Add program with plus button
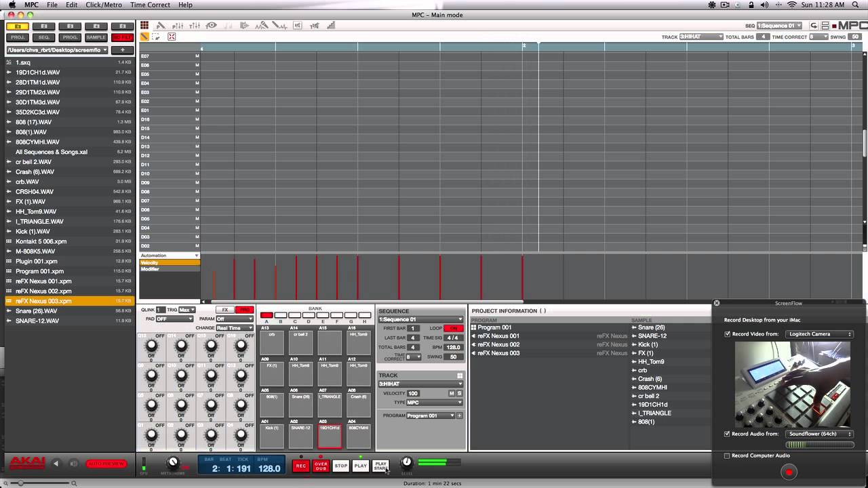This screenshot has height=488, width=868. click(459, 415)
